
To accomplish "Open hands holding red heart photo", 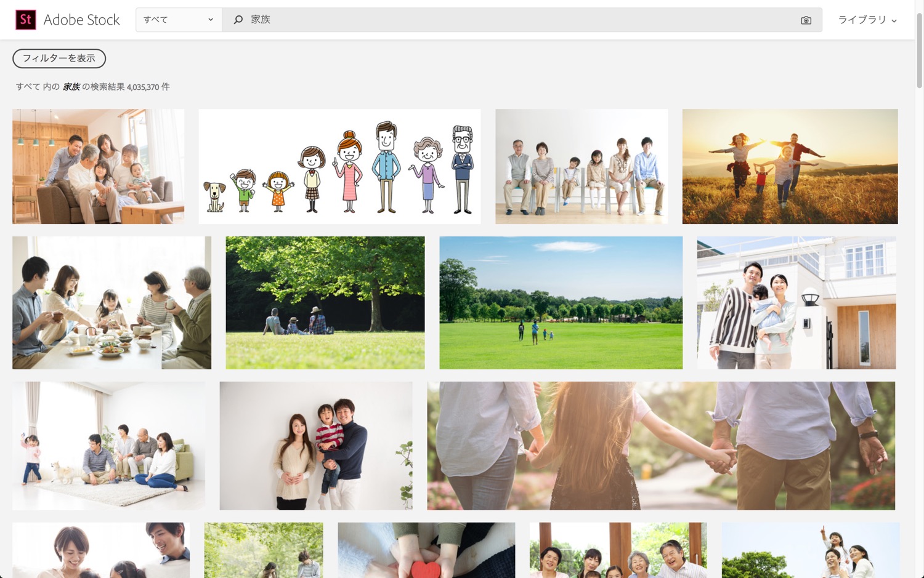I will [x=426, y=550].
